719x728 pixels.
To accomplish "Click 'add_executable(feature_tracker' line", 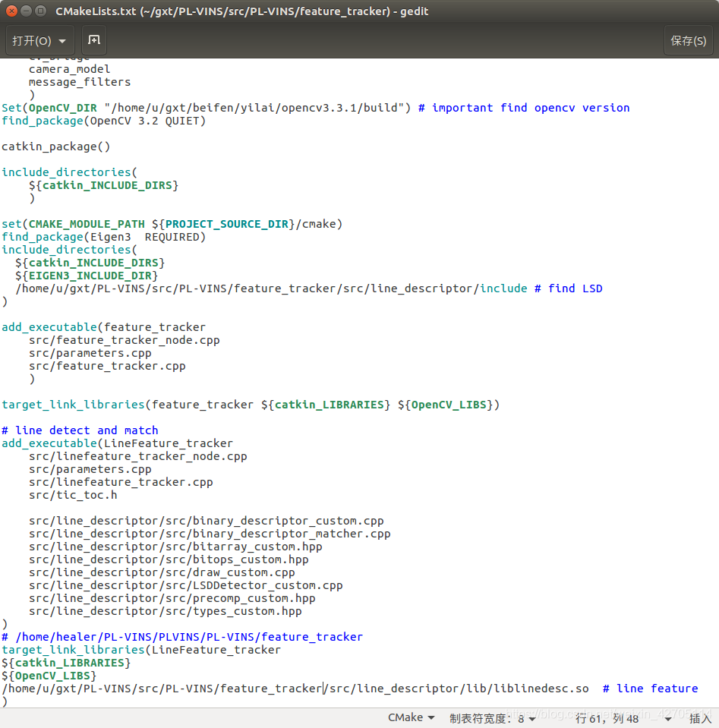I will tap(103, 327).
